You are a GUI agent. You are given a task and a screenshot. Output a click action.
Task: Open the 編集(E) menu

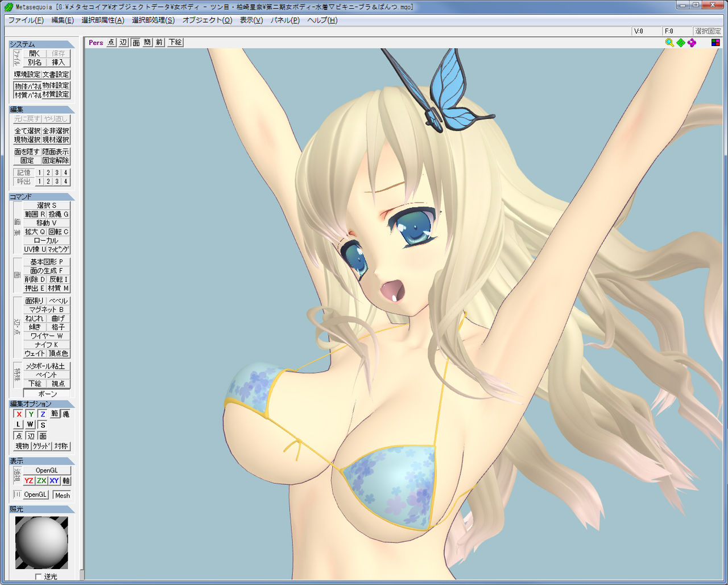click(63, 20)
